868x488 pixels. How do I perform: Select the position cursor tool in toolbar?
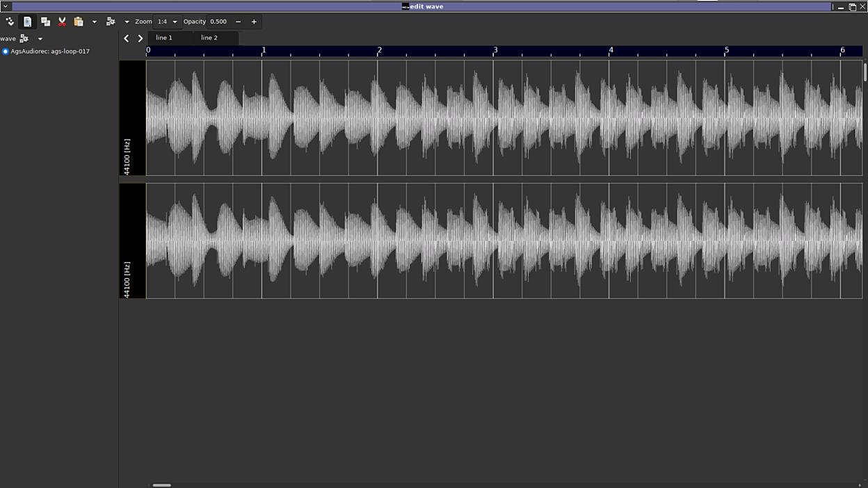point(10,22)
